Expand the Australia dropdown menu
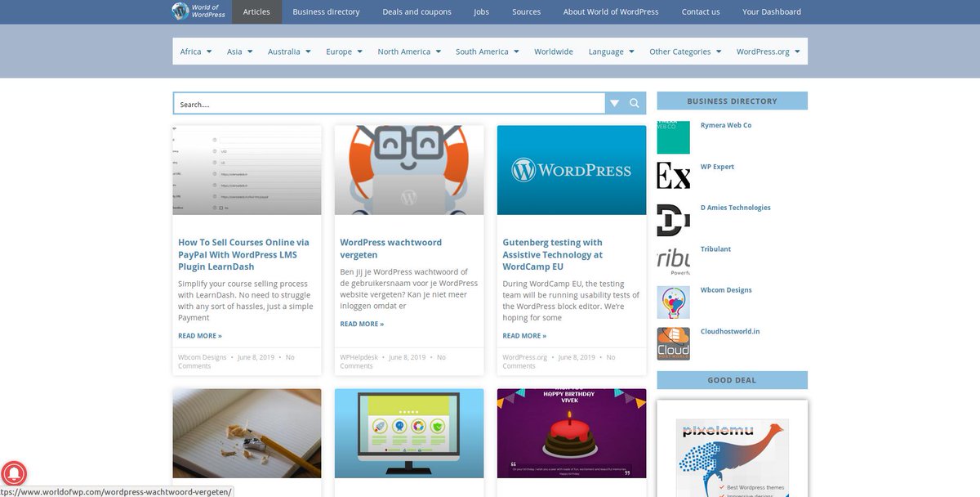This screenshot has width=980, height=497. click(289, 51)
